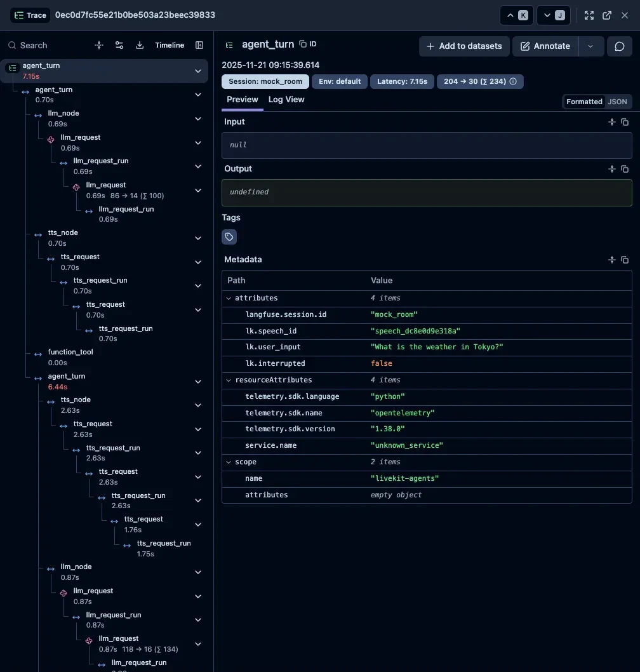Expand the llm_node tree chevron
Image resolution: width=640 pixels, height=672 pixels.
pos(197,119)
